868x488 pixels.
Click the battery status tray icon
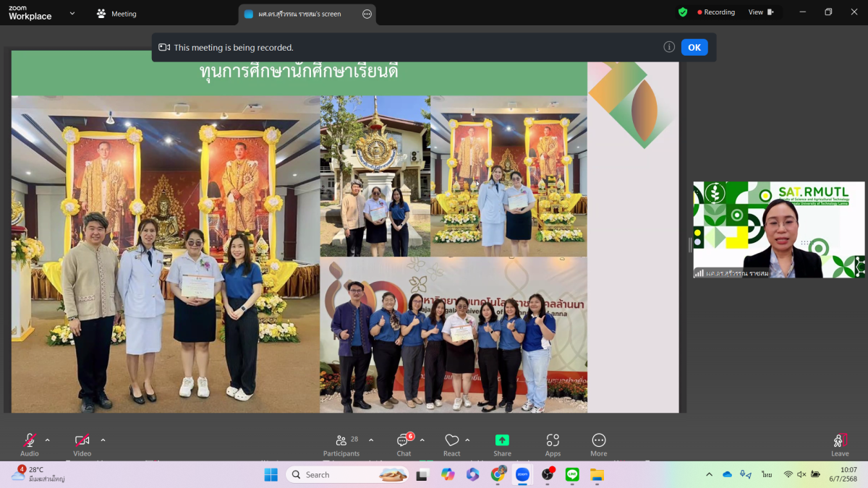[x=815, y=475]
